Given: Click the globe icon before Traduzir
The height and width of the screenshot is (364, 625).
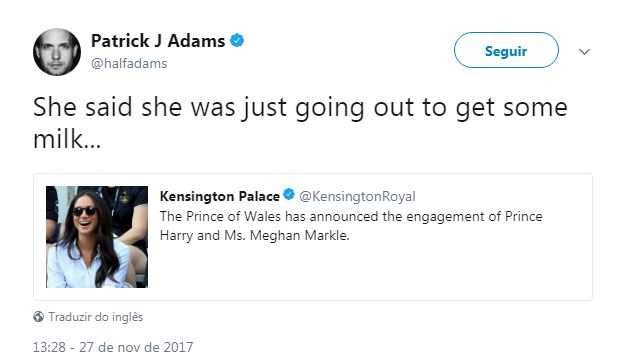Looking at the screenshot, I should point(38,317).
